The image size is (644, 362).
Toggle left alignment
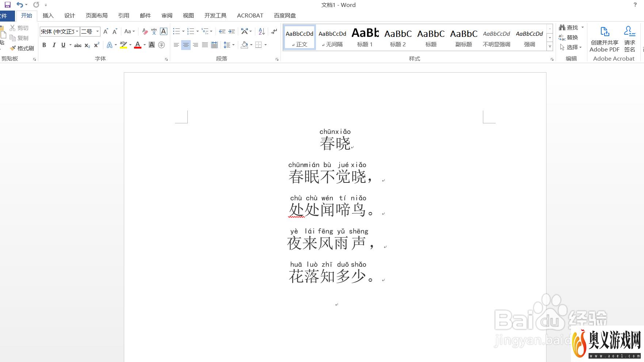pos(176,45)
